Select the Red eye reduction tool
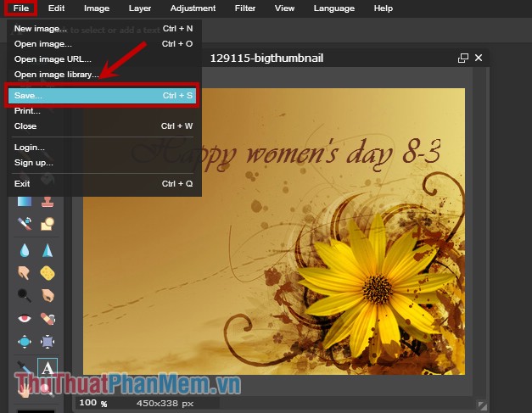This screenshot has height=413, width=532. tap(25, 320)
